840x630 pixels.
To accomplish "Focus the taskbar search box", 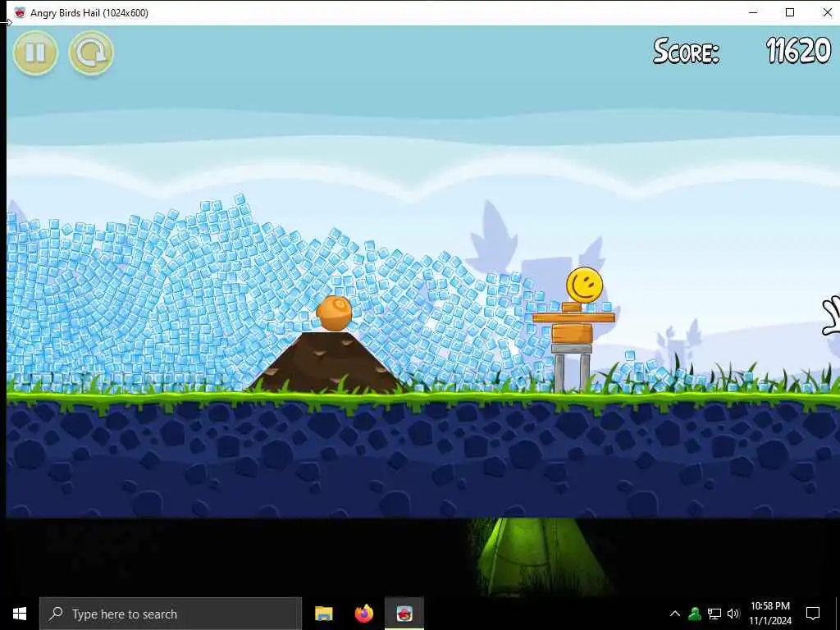I will 171,614.
